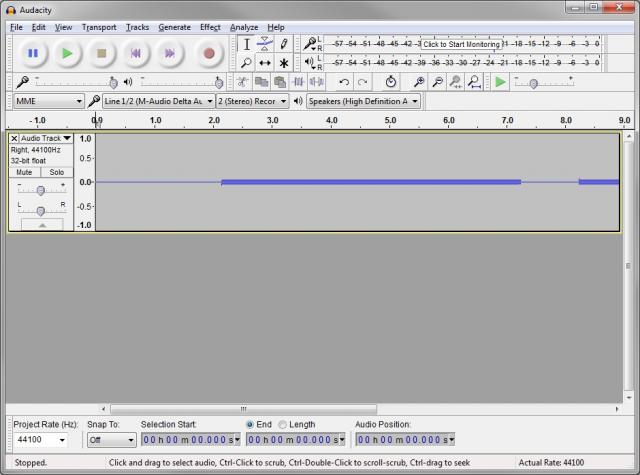
Task: Start playback with the green Play button
Action: pyautogui.click(x=67, y=53)
